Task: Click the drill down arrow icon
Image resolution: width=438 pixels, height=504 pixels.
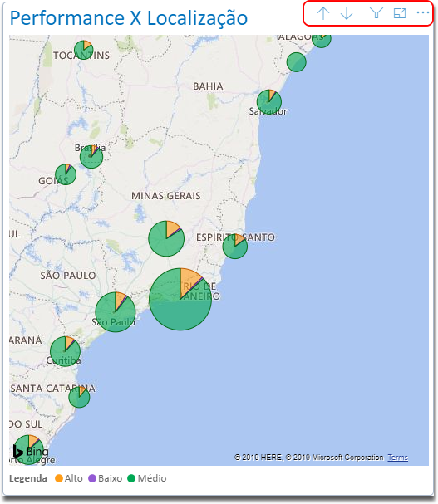Action: [x=347, y=13]
